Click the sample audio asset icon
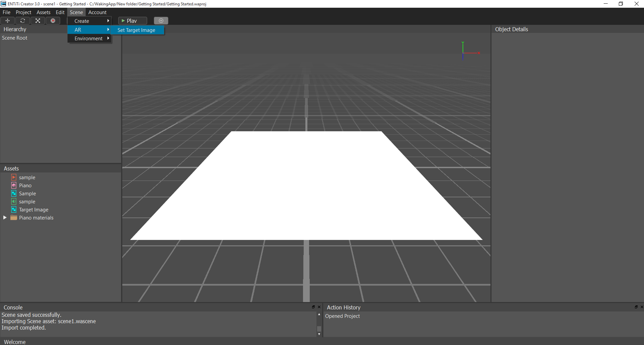Screen dimensions: 644x345 pyautogui.click(x=14, y=201)
